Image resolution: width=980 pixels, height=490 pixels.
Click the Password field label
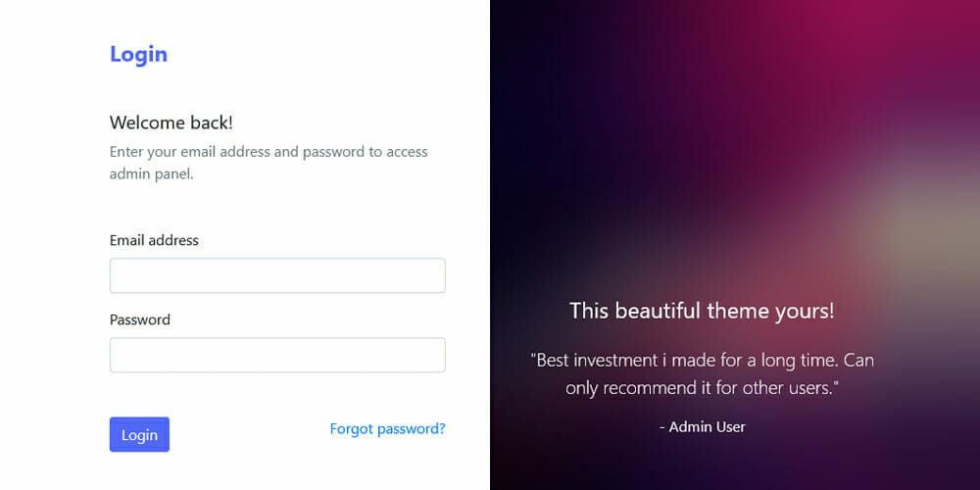(x=139, y=319)
